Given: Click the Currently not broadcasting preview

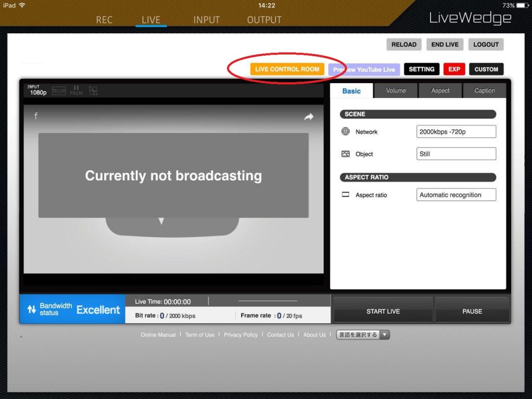Looking at the screenshot, I should pyautogui.click(x=174, y=176).
